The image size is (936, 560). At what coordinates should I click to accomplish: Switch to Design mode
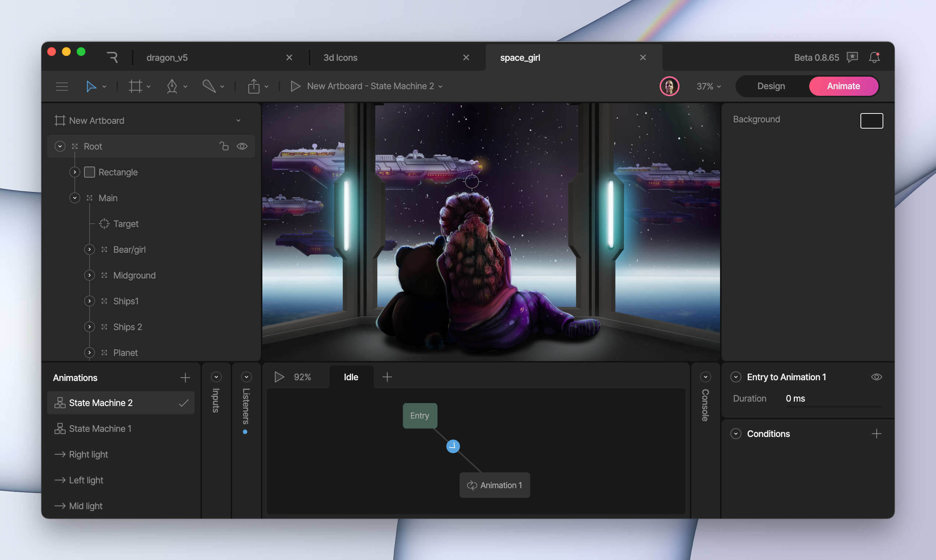(x=771, y=87)
